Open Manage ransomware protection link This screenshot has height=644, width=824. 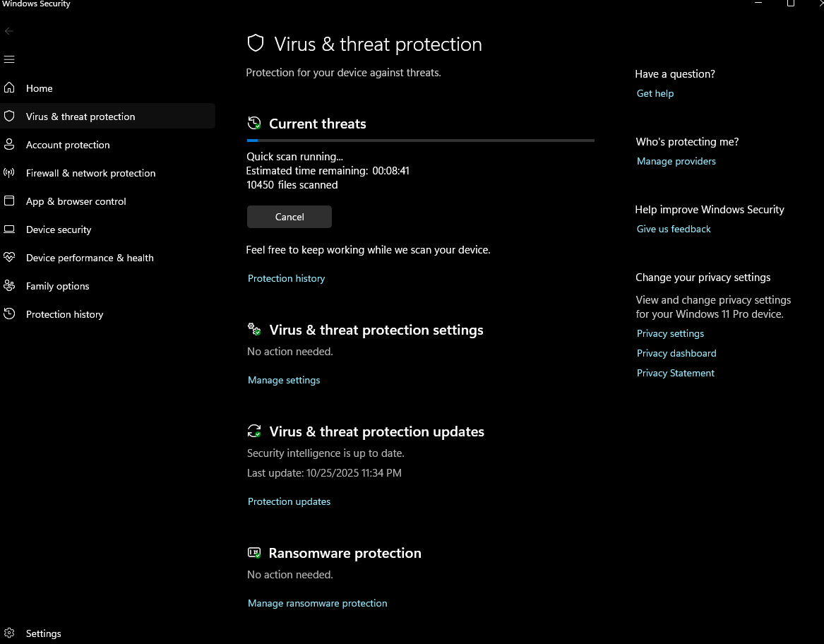tap(317, 603)
